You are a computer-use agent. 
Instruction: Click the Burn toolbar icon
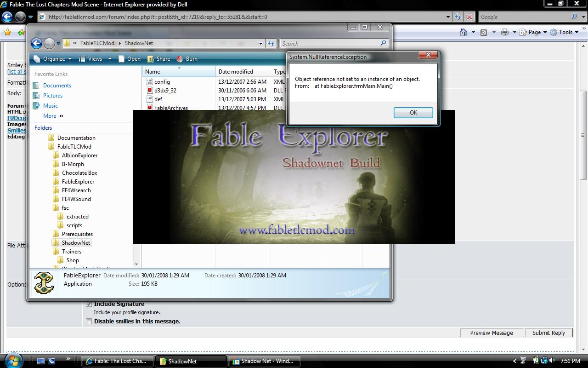pos(180,59)
